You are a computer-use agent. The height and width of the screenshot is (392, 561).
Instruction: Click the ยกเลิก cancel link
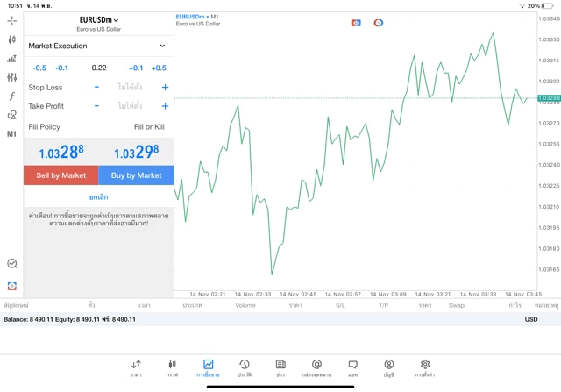99,197
